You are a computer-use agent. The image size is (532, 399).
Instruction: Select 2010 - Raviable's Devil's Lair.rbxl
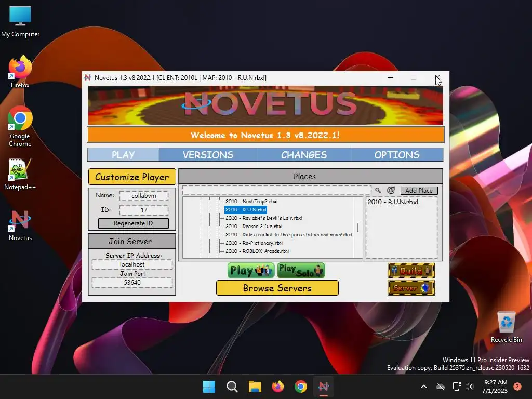coord(263,218)
